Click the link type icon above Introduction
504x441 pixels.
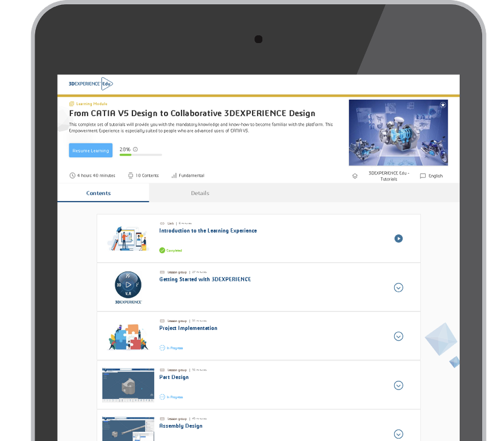[162, 224]
